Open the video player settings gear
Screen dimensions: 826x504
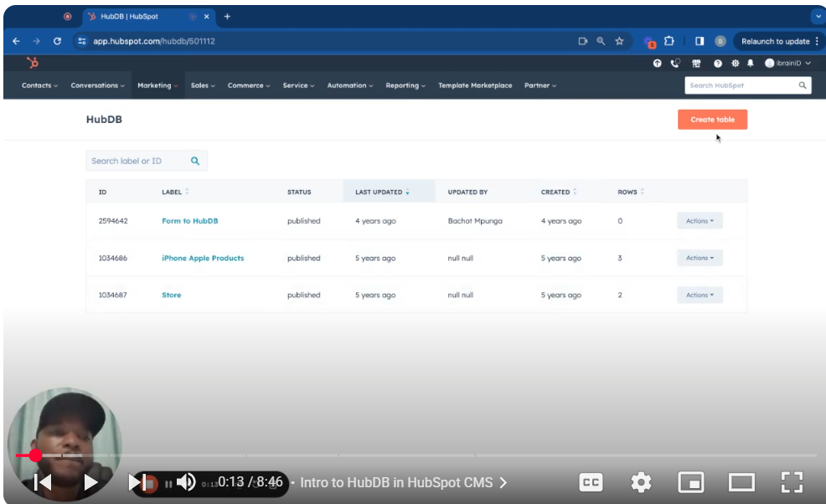pyautogui.click(x=641, y=482)
